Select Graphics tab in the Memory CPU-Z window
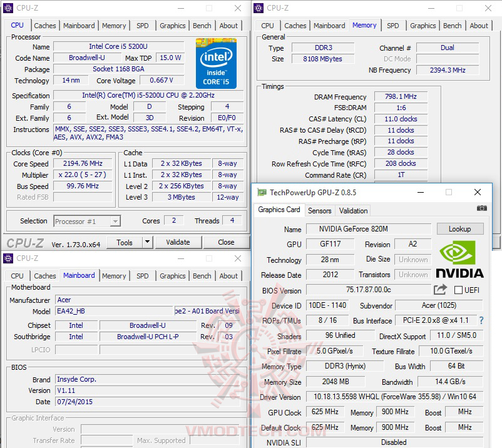 click(423, 26)
